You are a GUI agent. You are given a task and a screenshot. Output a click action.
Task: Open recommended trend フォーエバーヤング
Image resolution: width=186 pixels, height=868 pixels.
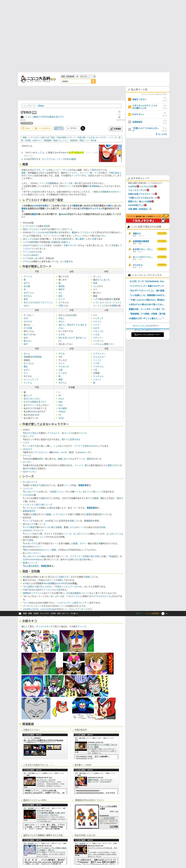click(x=137, y=190)
